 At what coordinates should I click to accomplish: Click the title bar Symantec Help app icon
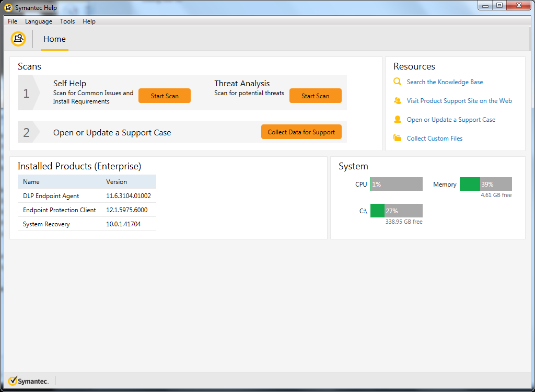coord(8,7)
